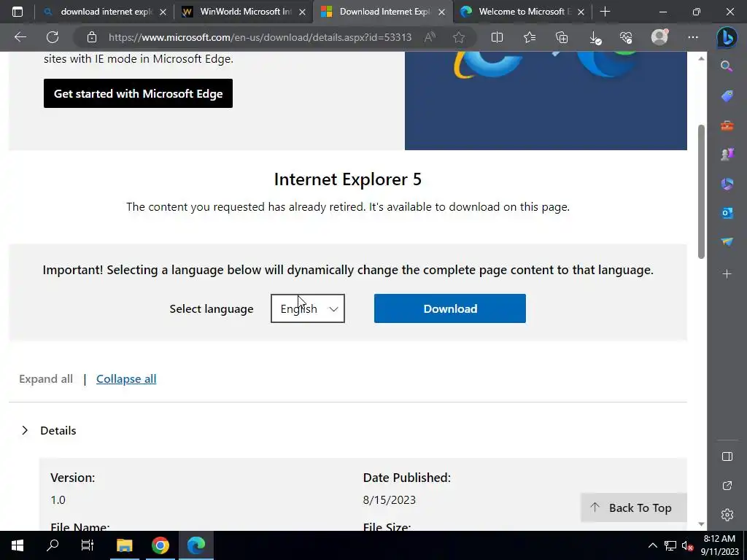Click the muted volume tray icon
747x560 pixels.
pyautogui.click(x=687, y=545)
